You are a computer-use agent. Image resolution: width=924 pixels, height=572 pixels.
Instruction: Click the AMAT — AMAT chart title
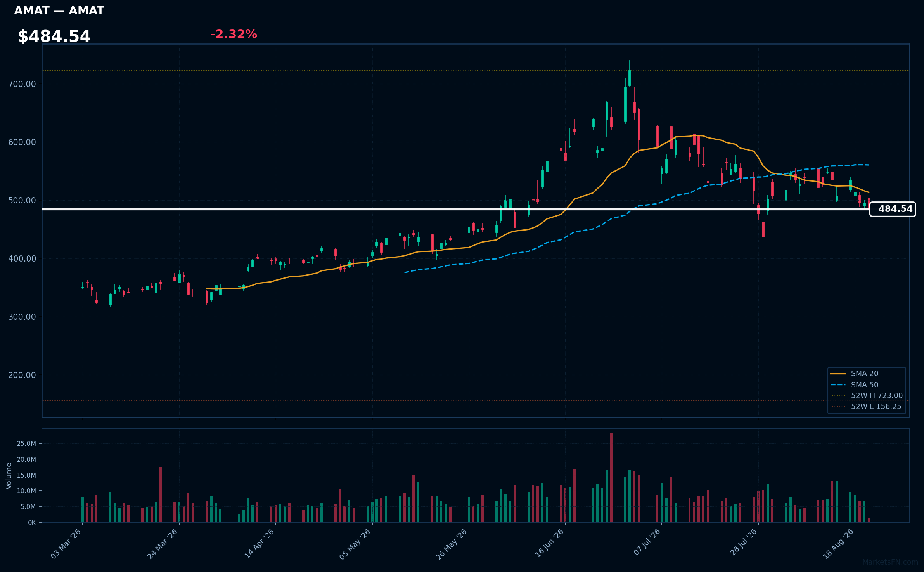59,11
